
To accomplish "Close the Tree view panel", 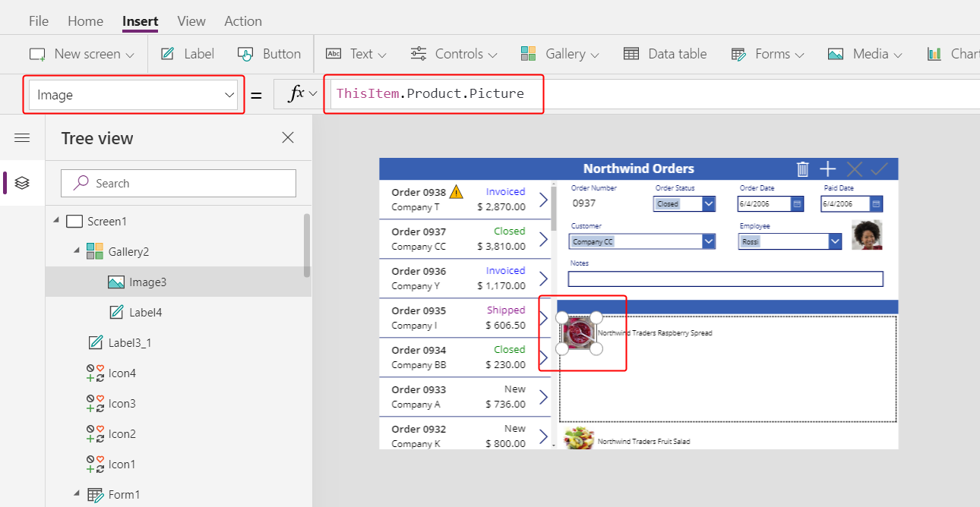I will click(x=288, y=137).
